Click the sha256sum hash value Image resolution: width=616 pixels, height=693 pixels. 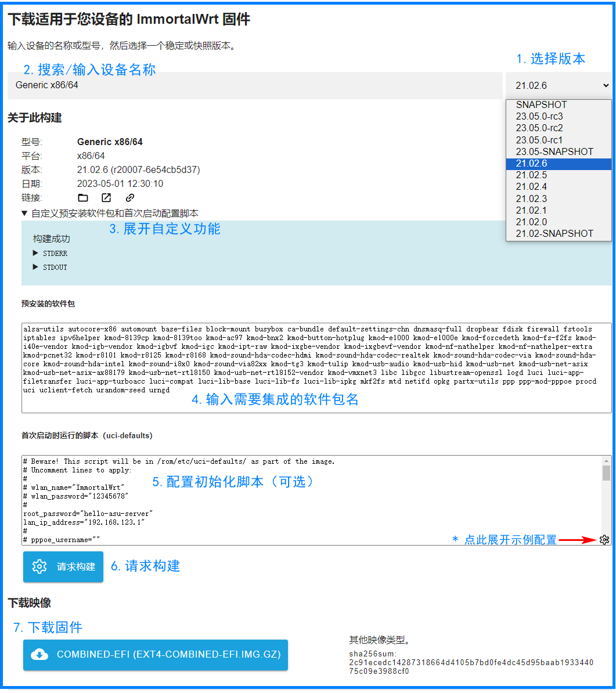pyautogui.click(x=471, y=667)
